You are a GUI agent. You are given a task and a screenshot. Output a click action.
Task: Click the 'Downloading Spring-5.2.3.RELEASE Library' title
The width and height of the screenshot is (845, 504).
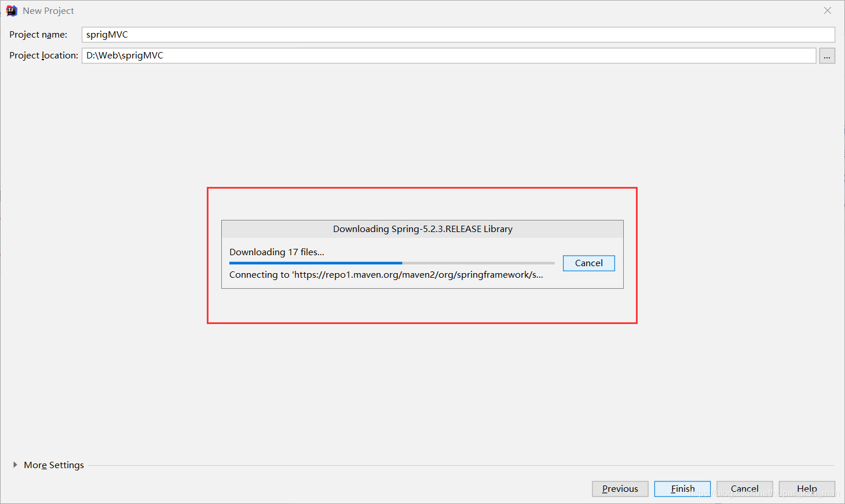423,229
